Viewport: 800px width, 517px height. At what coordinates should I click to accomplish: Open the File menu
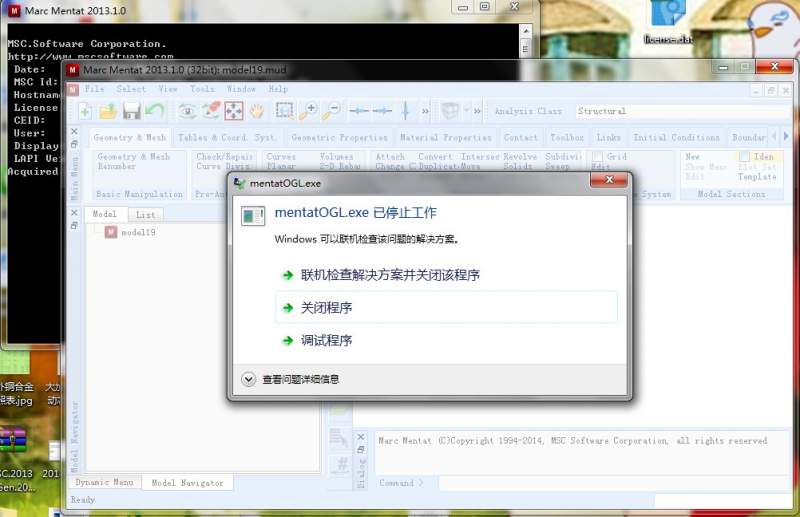pyautogui.click(x=94, y=89)
